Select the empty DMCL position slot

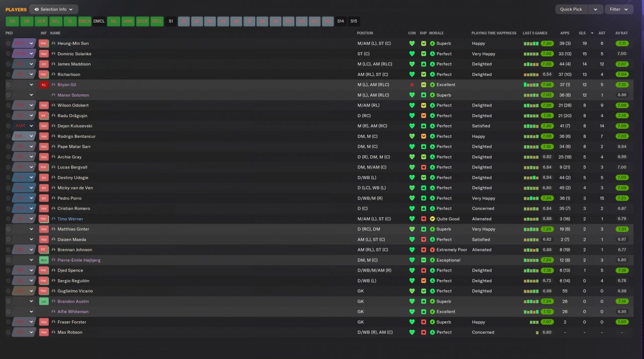[99, 21]
